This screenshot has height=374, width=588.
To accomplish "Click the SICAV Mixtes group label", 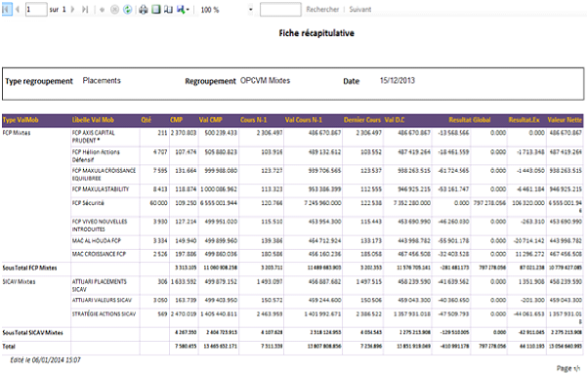I will tap(19, 281).
